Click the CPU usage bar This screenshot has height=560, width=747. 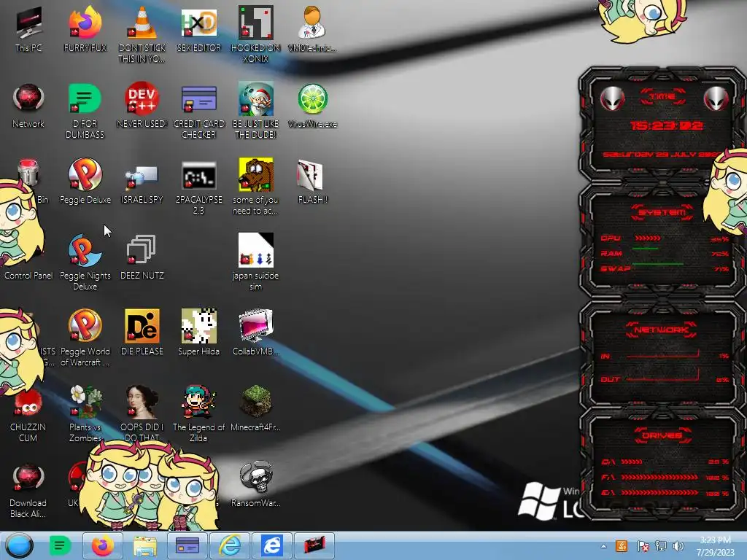648,238
